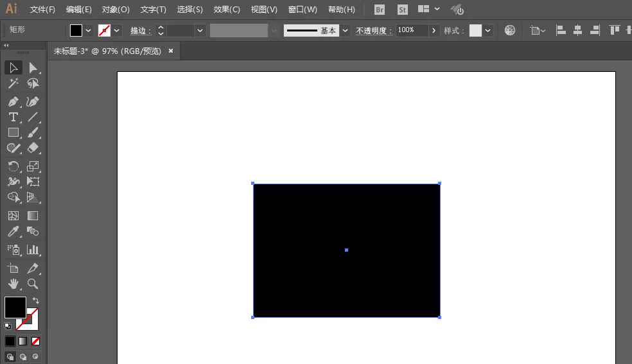The image size is (632, 364).
Task: Select the Type tool
Action: click(13, 117)
